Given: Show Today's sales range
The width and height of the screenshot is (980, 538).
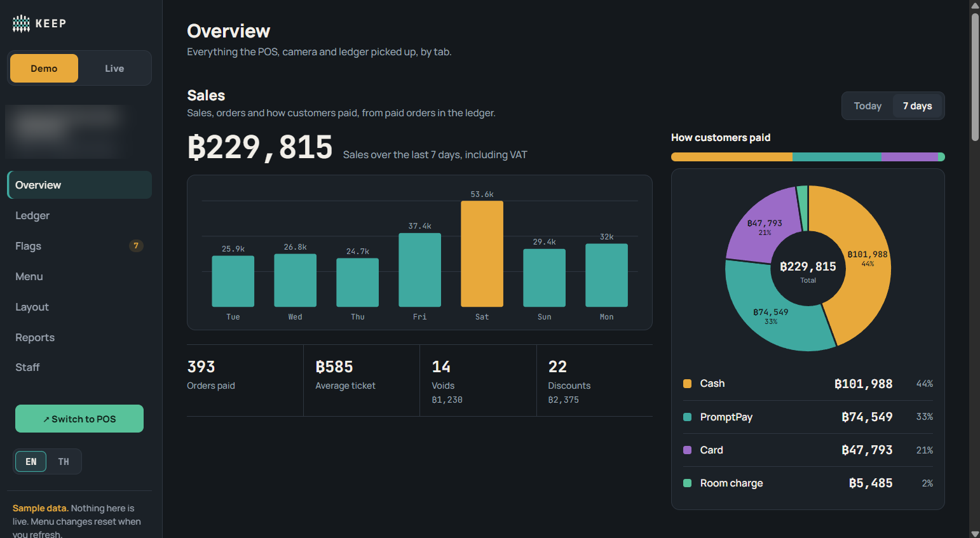Looking at the screenshot, I should [868, 106].
